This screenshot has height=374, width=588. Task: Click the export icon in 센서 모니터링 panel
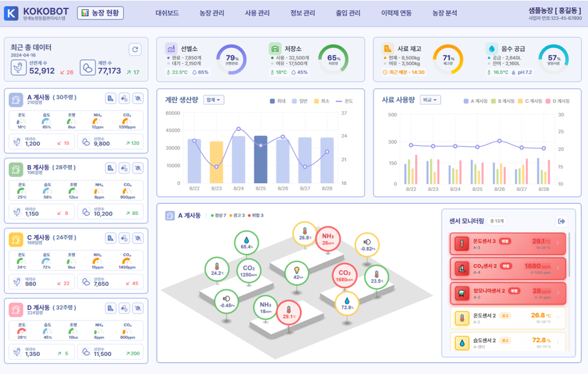click(562, 221)
